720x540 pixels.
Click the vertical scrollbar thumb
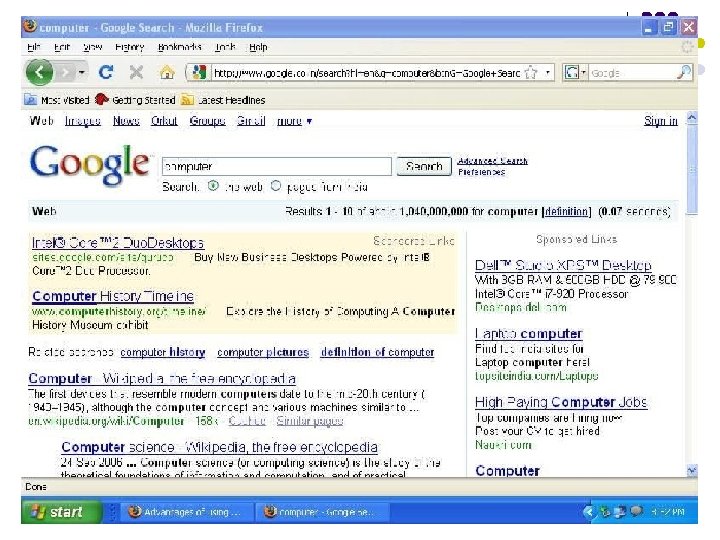point(692,170)
